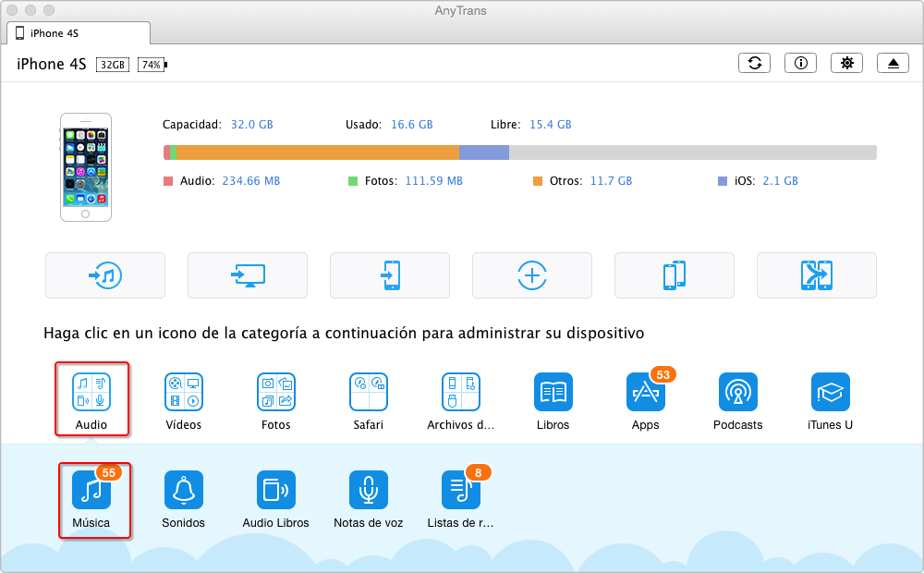Show device info with the i button
The height and width of the screenshot is (573, 924).
(x=800, y=63)
